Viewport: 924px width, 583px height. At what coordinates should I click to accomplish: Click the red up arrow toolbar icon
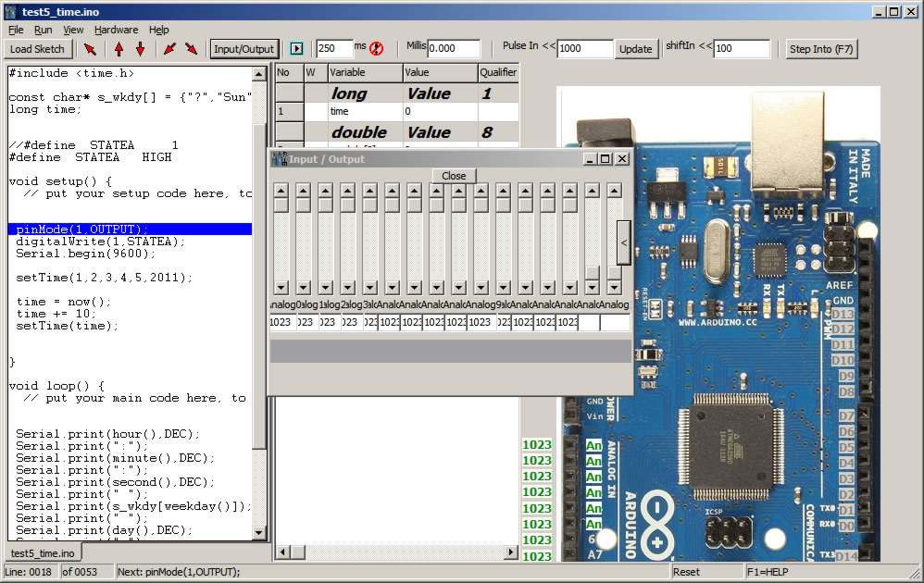click(x=119, y=49)
